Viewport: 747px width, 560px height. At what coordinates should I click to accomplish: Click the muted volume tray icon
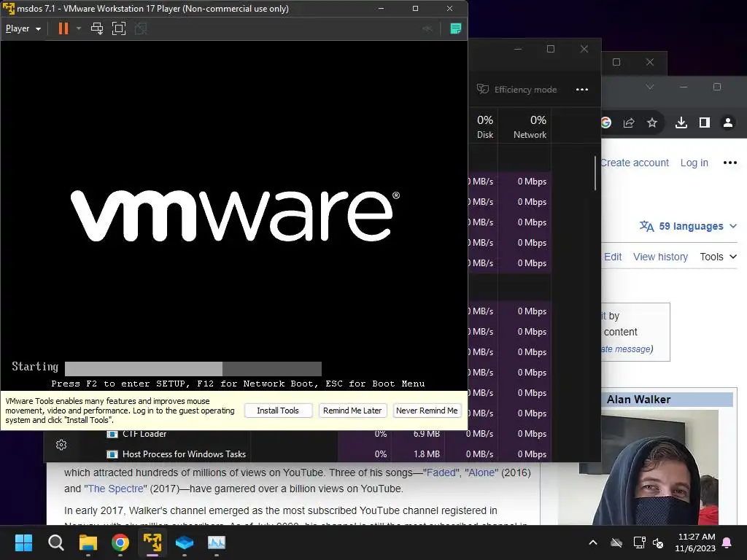(658, 542)
